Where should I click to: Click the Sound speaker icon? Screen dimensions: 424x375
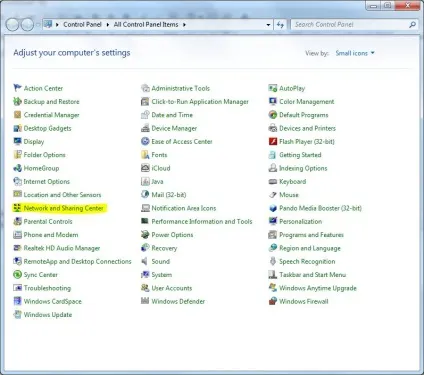point(145,261)
